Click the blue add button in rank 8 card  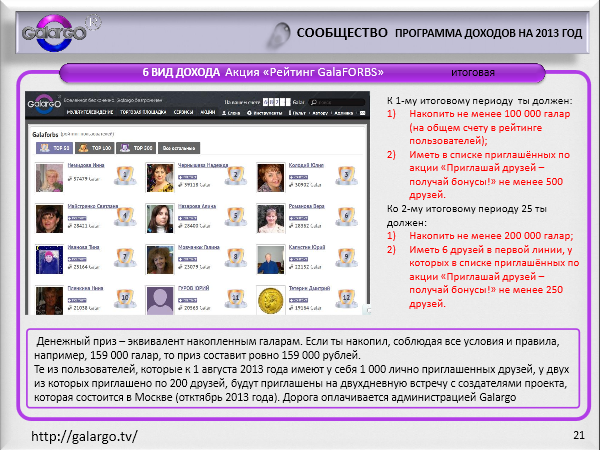click(x=188, y=259)
